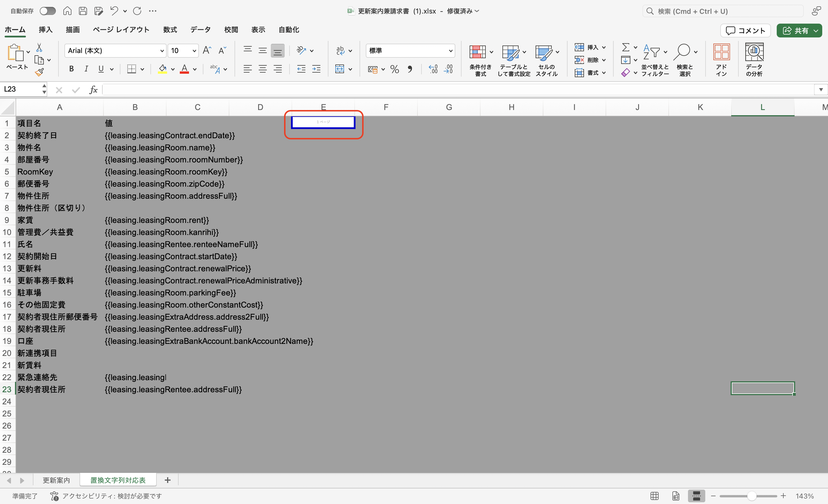Click the AutoSum sigma icon

click(625, 47)
